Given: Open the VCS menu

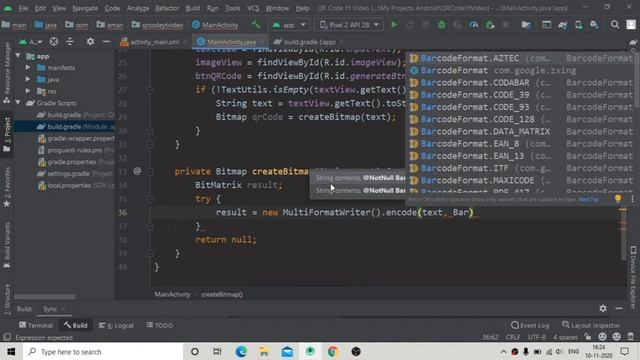Looking at the screenshot, I should [253, 8].
